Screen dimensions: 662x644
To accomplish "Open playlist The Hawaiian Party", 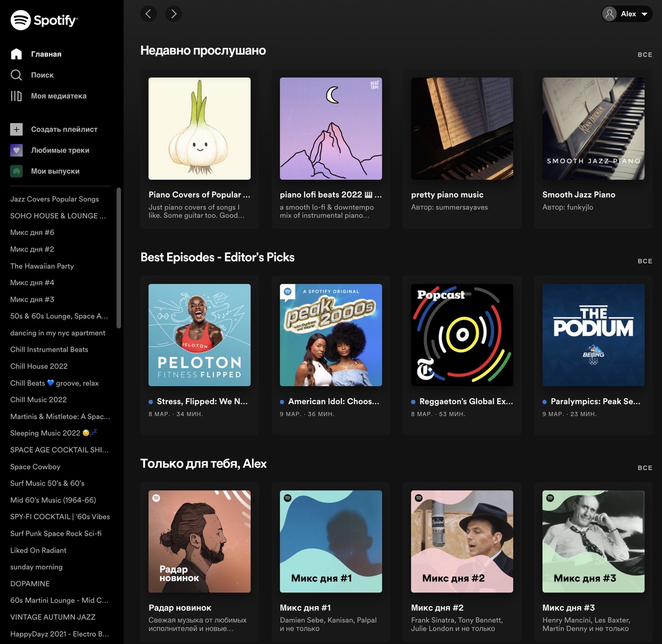I will pos(42,266).
